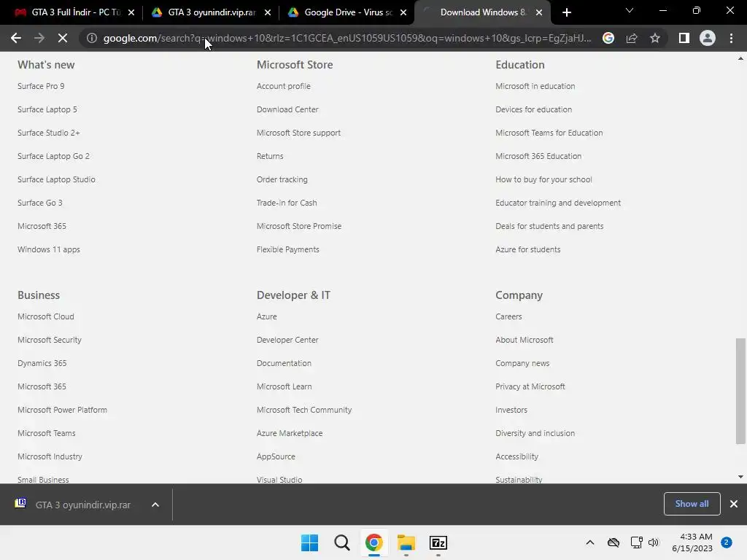Open the Surface Pro 9 link

point(41,86)
